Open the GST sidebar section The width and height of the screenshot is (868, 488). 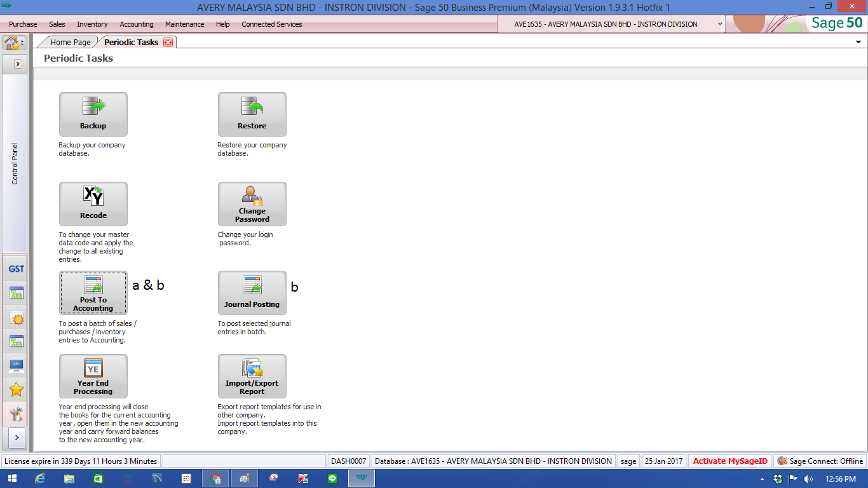click(x=17, y=269)
